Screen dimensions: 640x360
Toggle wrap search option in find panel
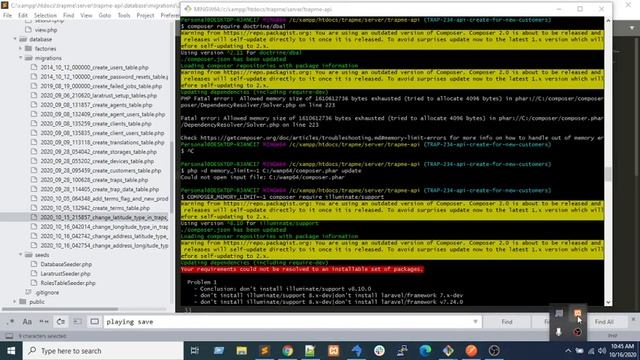click(x=60, y=322)
